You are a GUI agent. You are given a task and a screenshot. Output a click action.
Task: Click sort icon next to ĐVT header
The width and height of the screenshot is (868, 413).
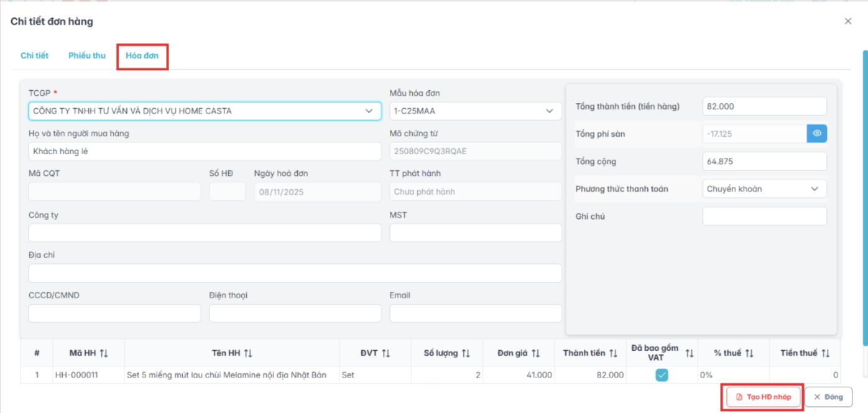(386, 353)
